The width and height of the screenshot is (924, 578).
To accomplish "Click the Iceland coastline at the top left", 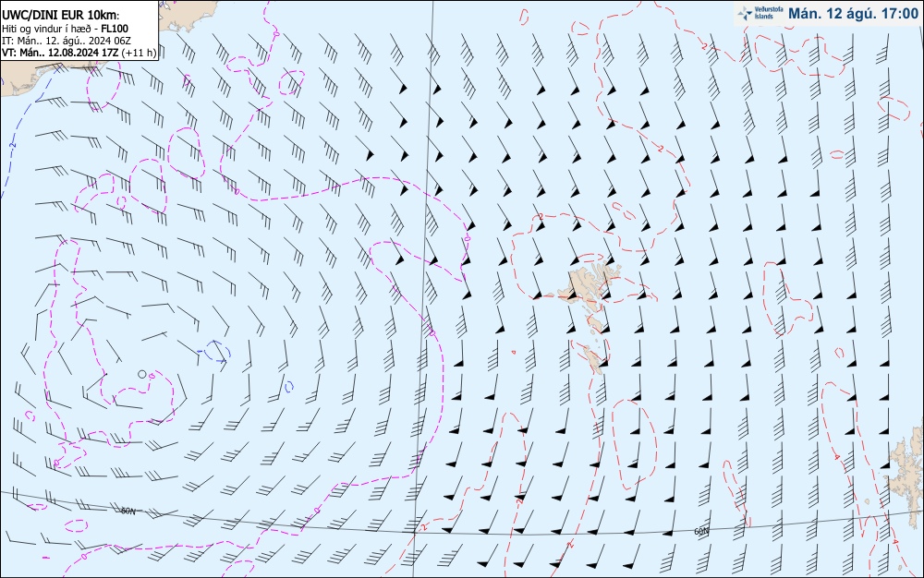I will [x=188, y=15].
